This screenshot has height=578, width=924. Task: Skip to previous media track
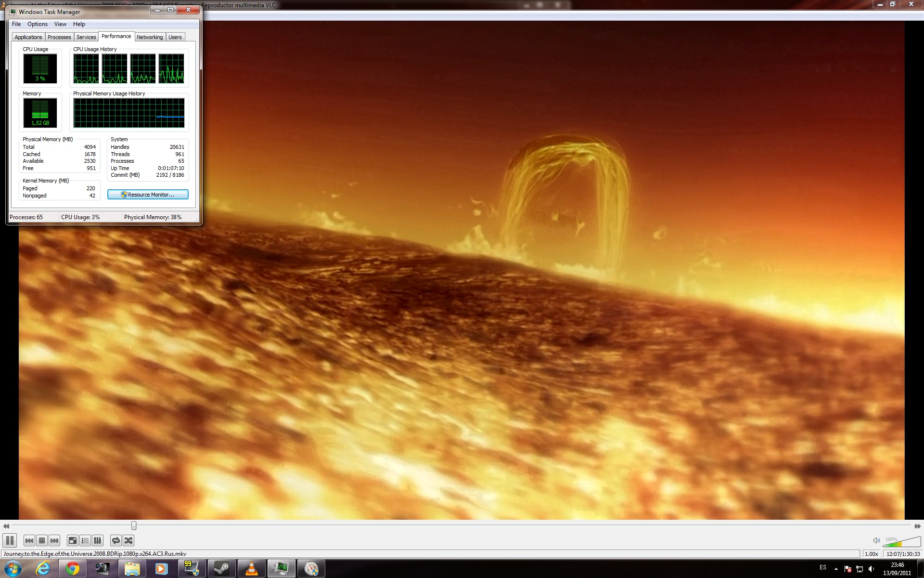point(29,540)
